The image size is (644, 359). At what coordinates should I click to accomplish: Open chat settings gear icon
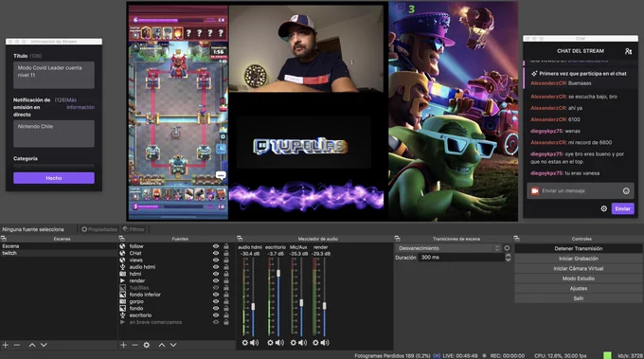(604, 208)
